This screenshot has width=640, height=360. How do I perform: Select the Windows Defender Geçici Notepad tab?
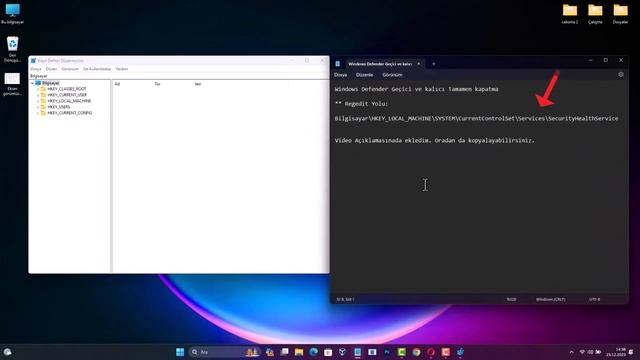click(380, 64)
